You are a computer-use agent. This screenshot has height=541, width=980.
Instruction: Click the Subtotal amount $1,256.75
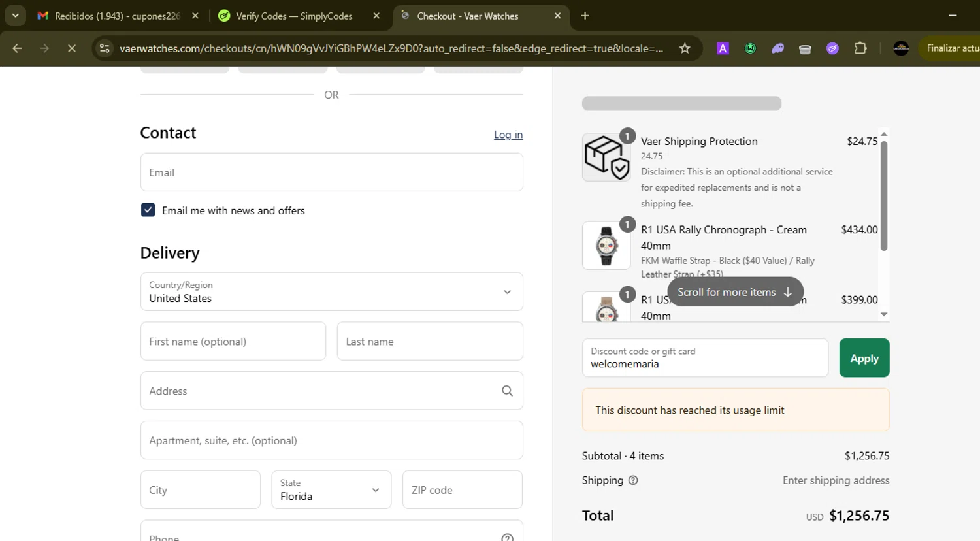(x=867, y=456)
